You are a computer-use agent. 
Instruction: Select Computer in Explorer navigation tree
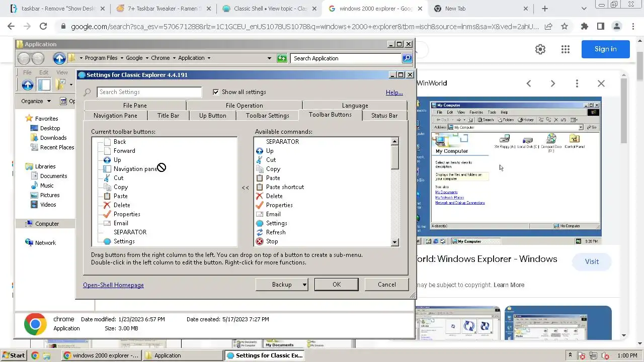47,224
